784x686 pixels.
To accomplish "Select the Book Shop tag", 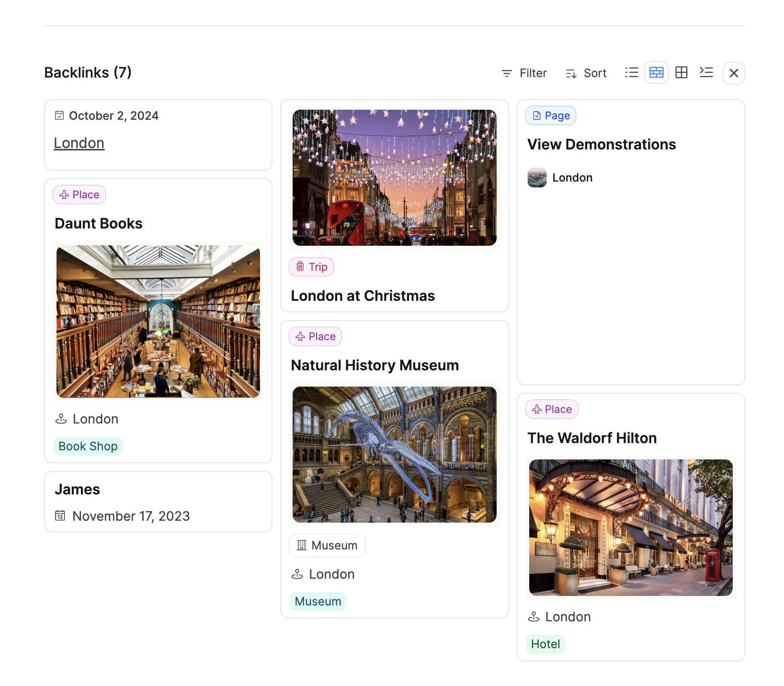I will tap(88, 446).
